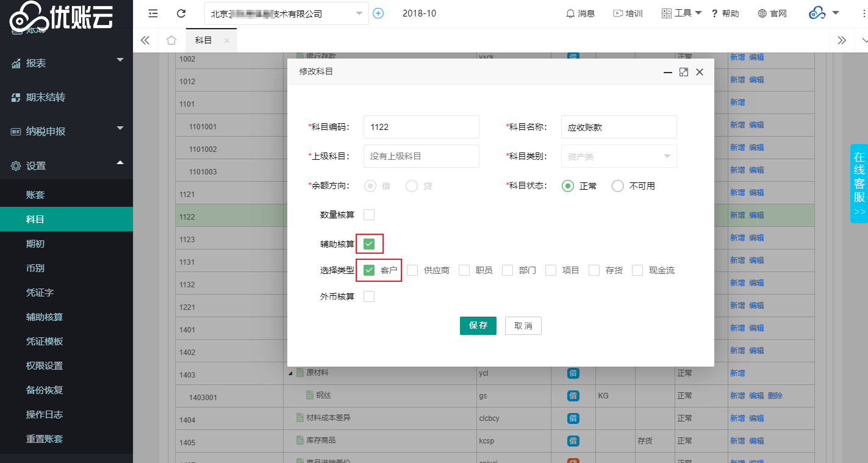The image size is (868, 463).
Task: Click 删除 link in the 1403001 row
Action: [775, 396]
